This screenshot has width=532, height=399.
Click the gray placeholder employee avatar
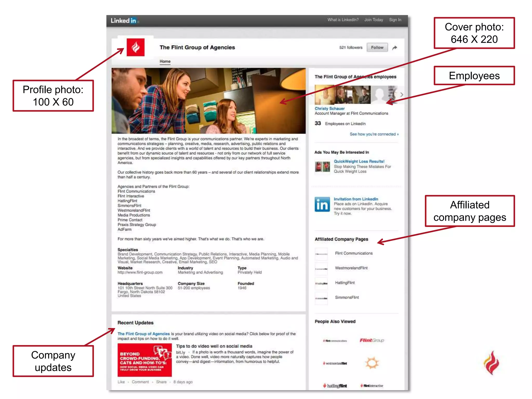380,95
